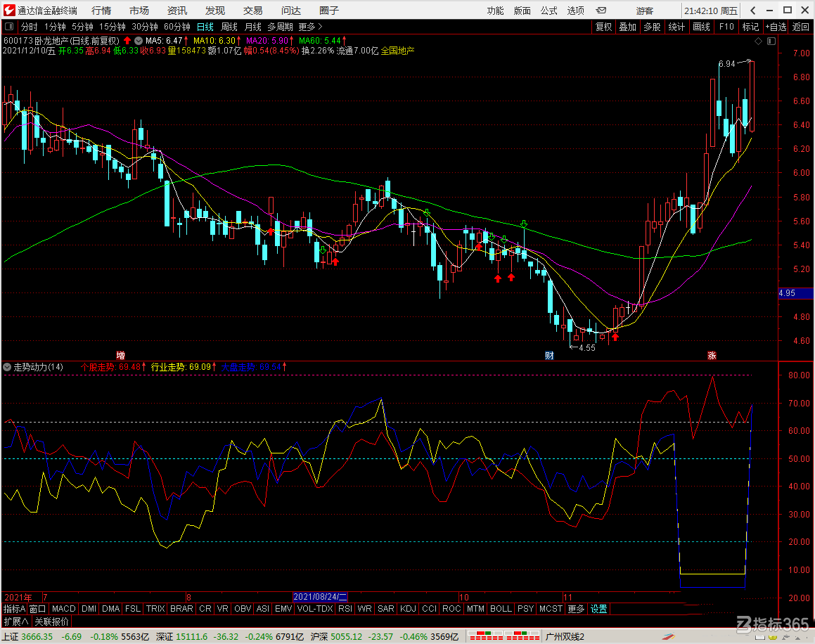This screenshot has height=644, width=815.
Task: Open the 窗口 window count option
Action: click(x=38, y=609)
